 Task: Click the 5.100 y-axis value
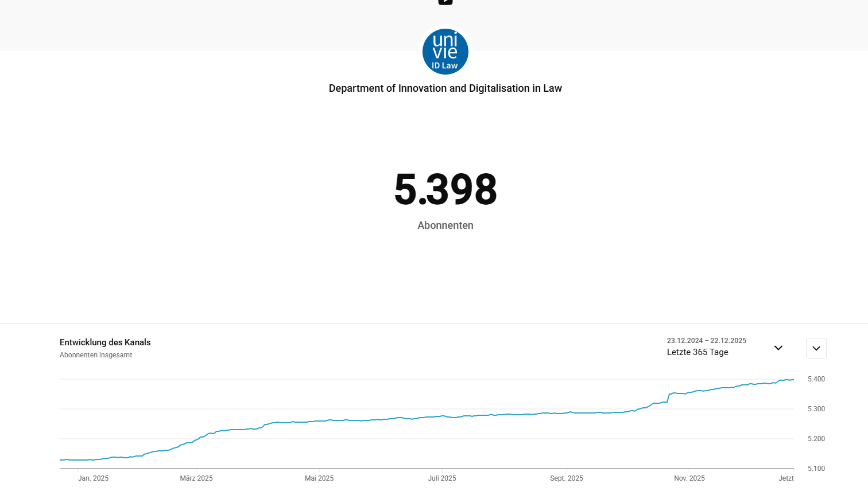click(x=816, y=469)
